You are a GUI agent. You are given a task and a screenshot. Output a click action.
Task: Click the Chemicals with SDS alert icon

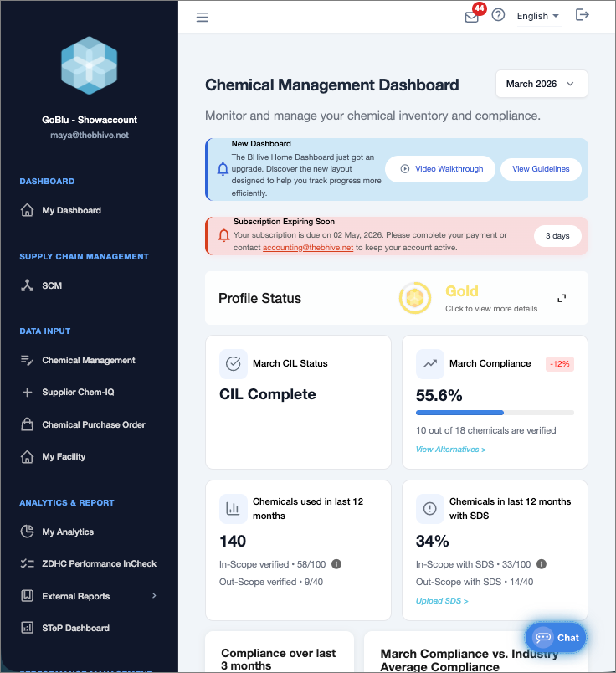tap(429, 509)
